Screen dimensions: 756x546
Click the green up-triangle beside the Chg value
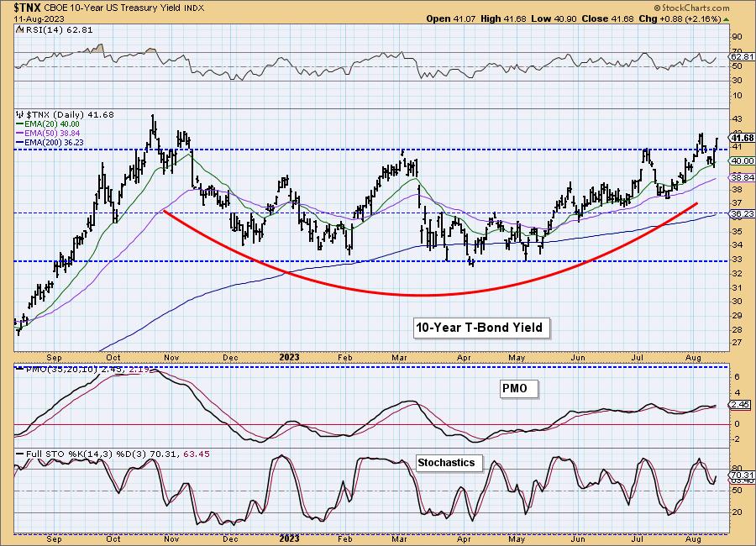click(726, 19)
